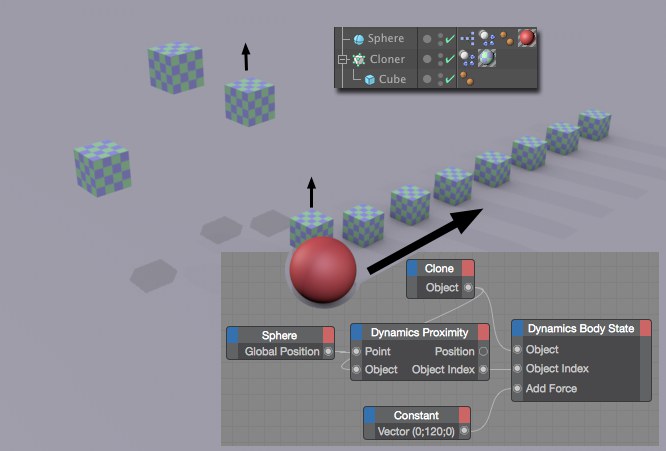The width and height of the screenshot is (666, 451).
Task: Click Object Index output port on Dynamics Proximity
Action: tap(483, 369)
